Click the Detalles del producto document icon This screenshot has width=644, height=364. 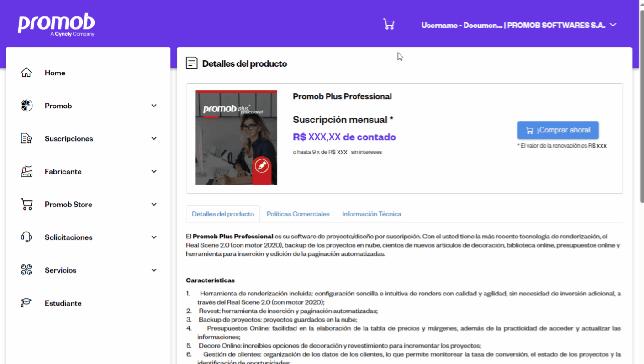click(192, 63)
